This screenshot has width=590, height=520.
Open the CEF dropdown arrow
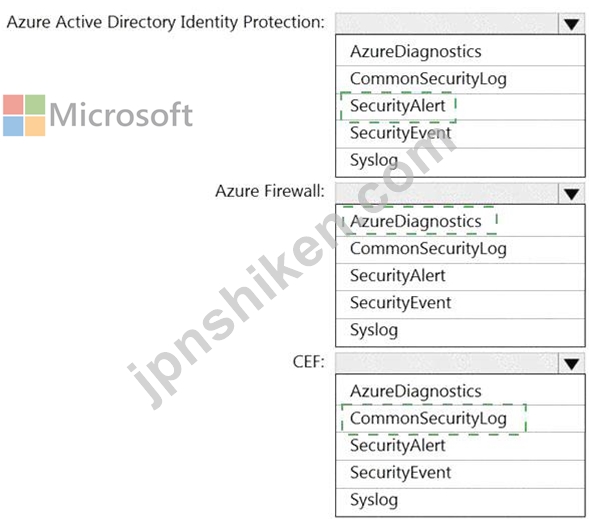coord(572,363)
